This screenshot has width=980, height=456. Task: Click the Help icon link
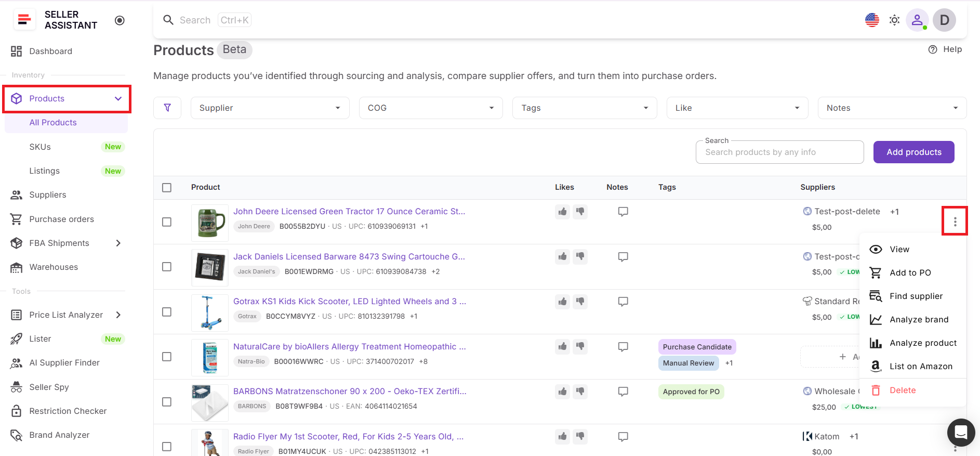[x=945, y=49]
